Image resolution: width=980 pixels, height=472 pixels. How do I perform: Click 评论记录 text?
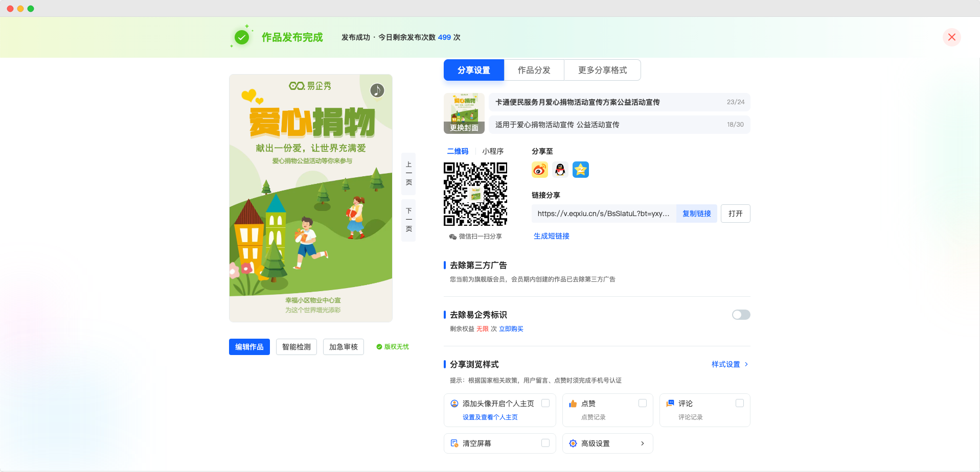point(691,417)
